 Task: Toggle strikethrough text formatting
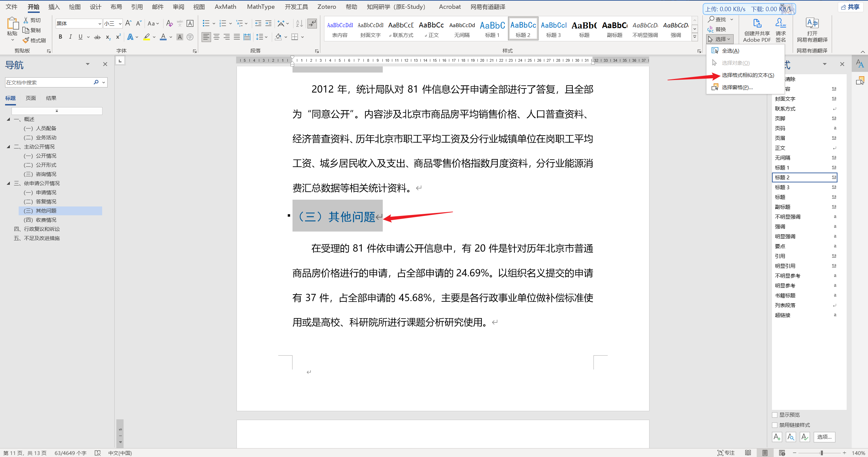[x=97, y=37]
